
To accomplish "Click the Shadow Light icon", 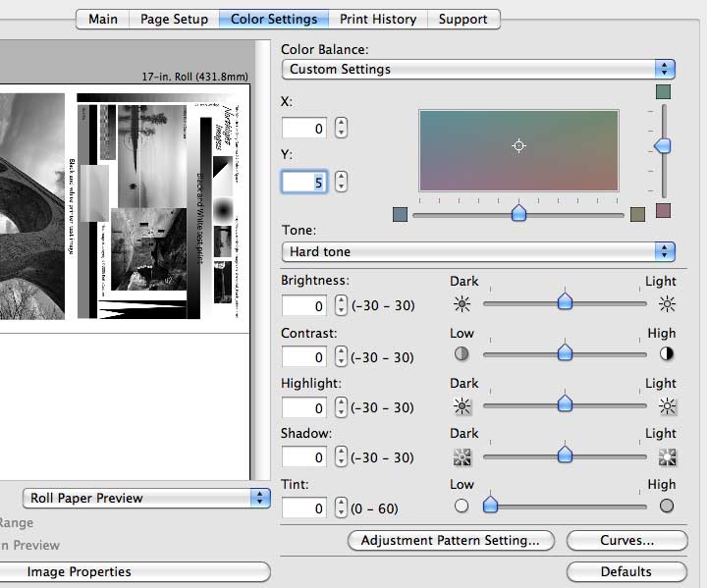I will pyautogui.click(x=668, y=457).
